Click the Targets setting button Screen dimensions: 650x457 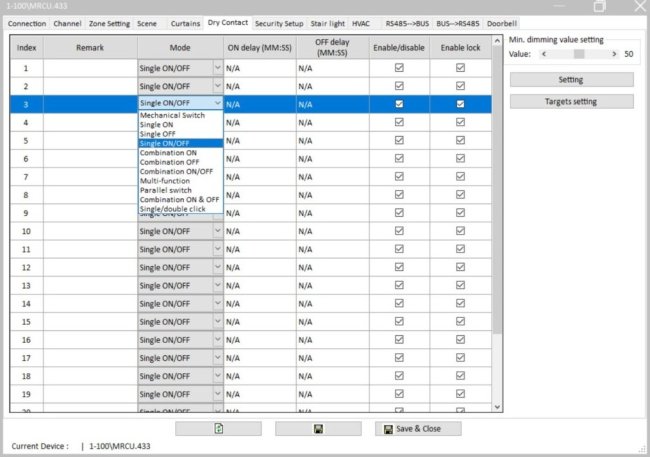tap(571, 102)
